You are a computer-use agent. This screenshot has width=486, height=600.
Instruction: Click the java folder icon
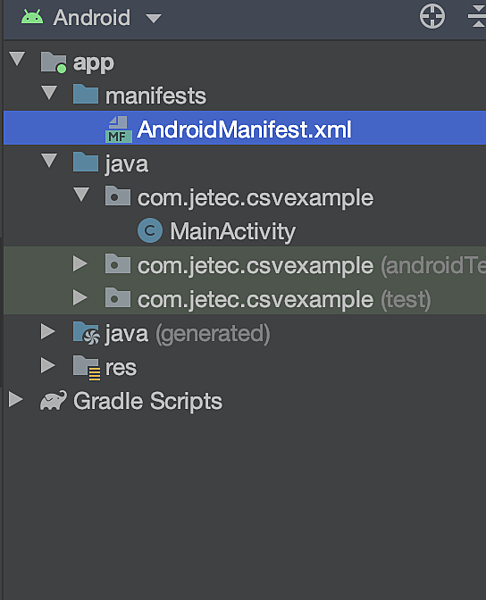point(86,162)
